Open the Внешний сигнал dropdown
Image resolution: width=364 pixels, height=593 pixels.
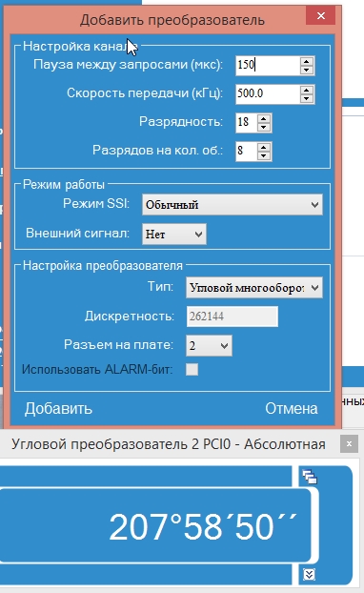pos(174,235)
